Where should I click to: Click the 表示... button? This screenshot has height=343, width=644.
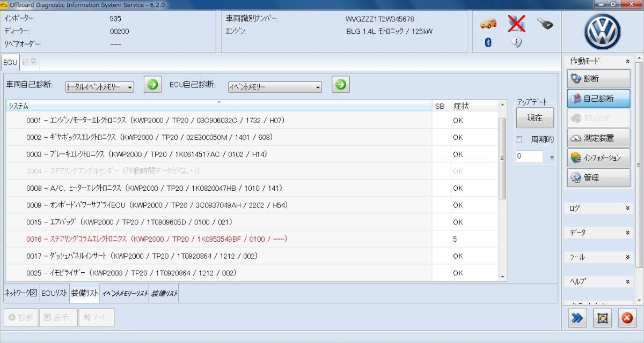(x=58, y=317)
